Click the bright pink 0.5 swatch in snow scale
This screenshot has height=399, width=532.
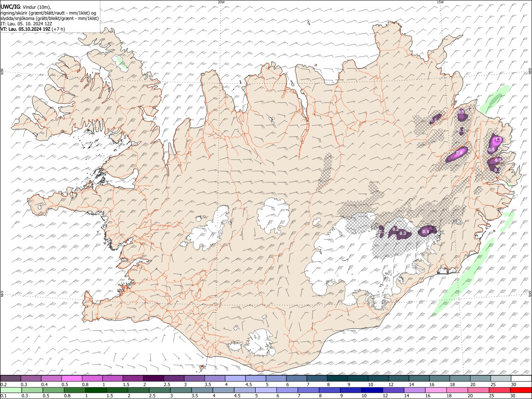71,379
